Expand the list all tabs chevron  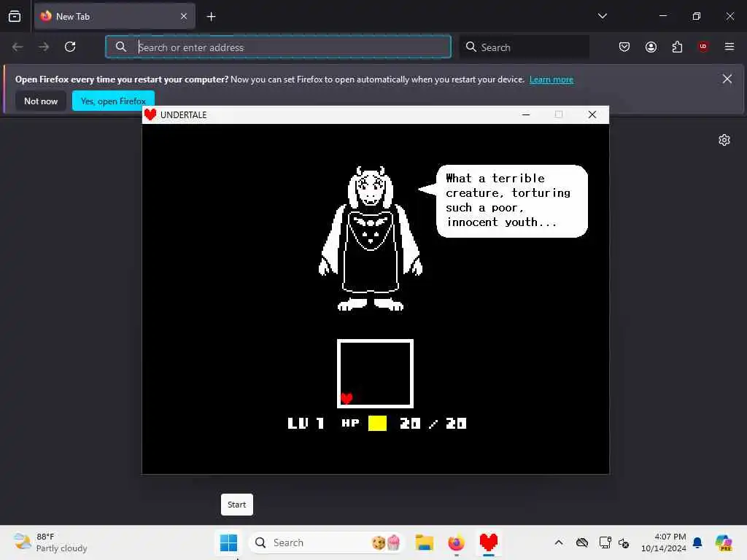602,16
